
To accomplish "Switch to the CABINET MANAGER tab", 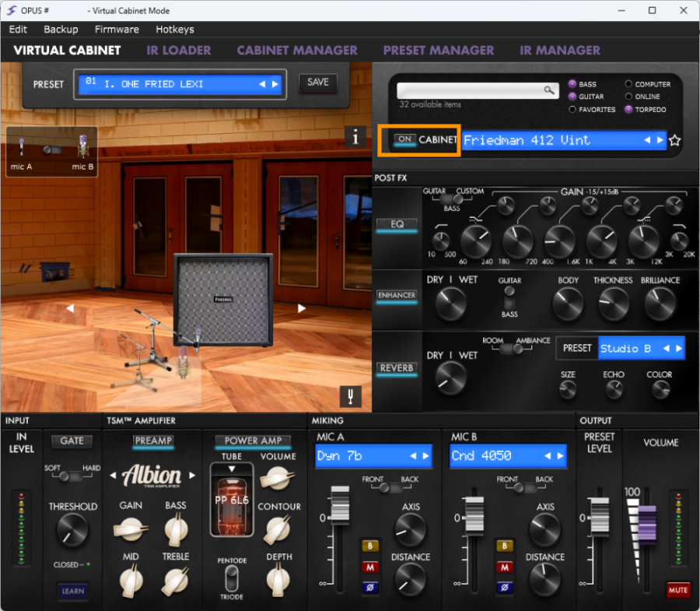I will tap(297, 50).
